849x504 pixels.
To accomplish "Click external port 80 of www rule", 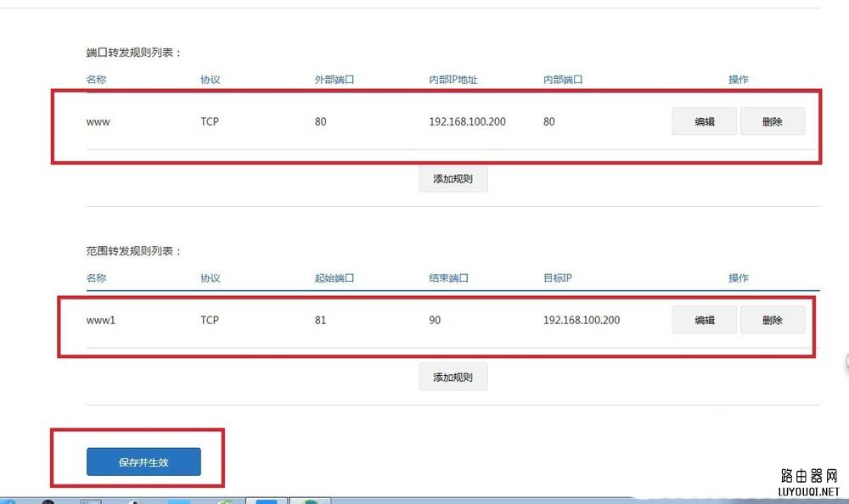I will (320, 121).
